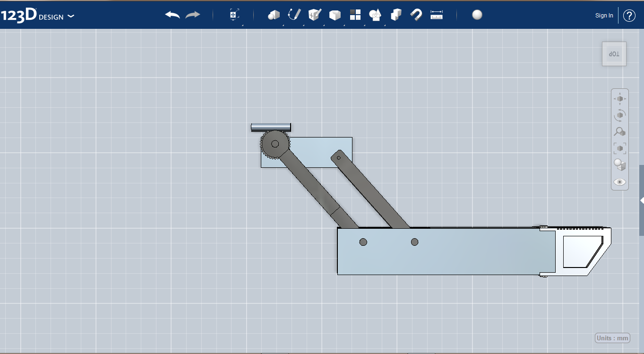Image resolution: width=644 pixels, height=354 pixels.
Task: Select the Measure ruler tool
Action: point(437,15)
